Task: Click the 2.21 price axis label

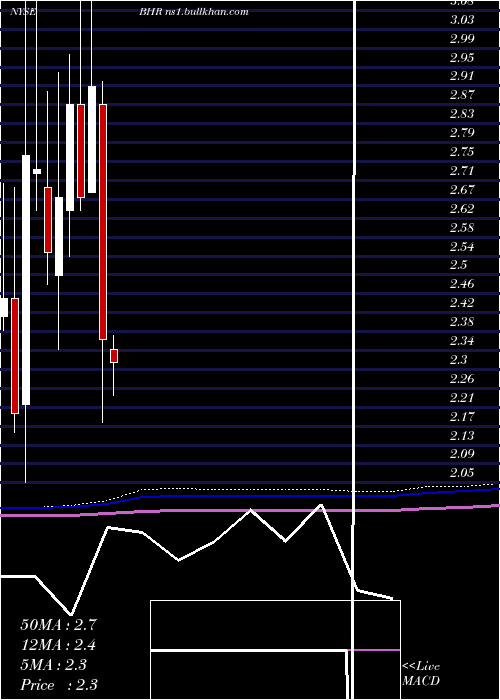Action: 462,398
